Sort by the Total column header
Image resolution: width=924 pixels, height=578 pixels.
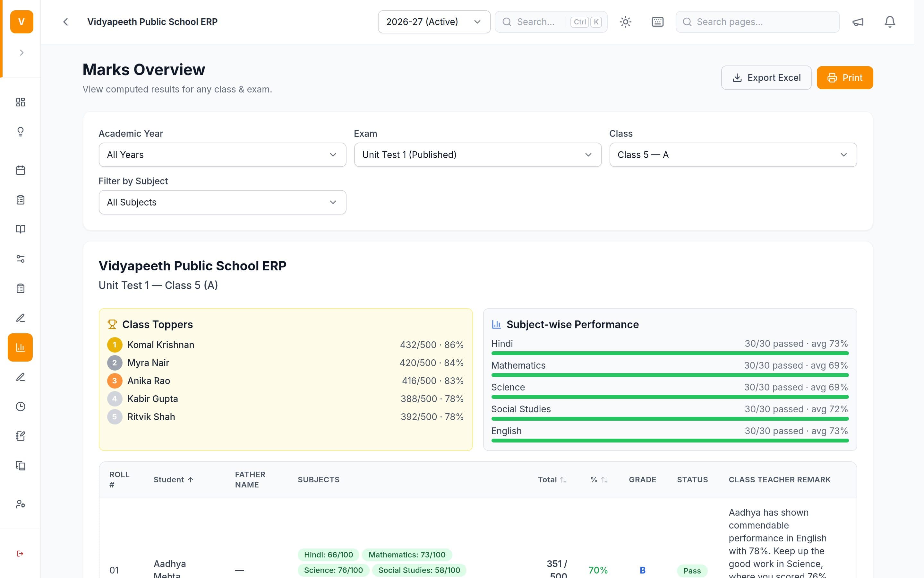(552, 479)
